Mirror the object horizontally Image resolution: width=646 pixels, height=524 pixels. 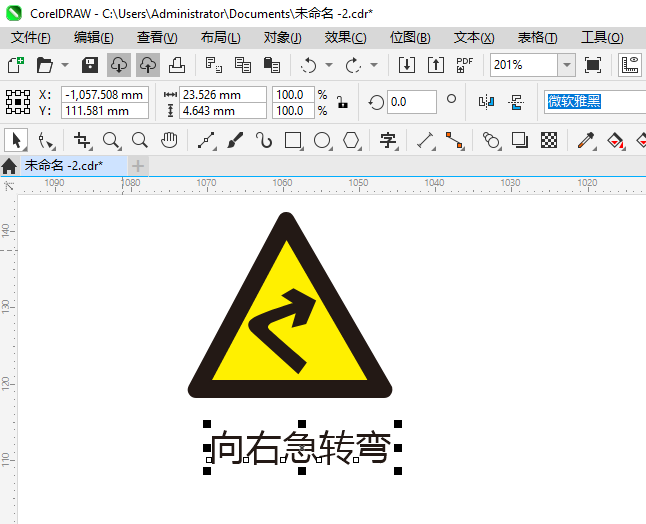[x=487, y=102]
